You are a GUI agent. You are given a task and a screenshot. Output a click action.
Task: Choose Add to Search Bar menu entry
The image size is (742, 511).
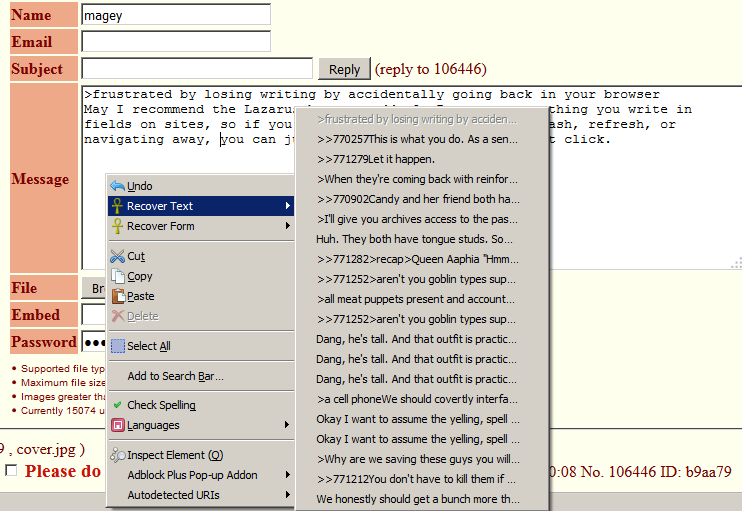[175, 376]
